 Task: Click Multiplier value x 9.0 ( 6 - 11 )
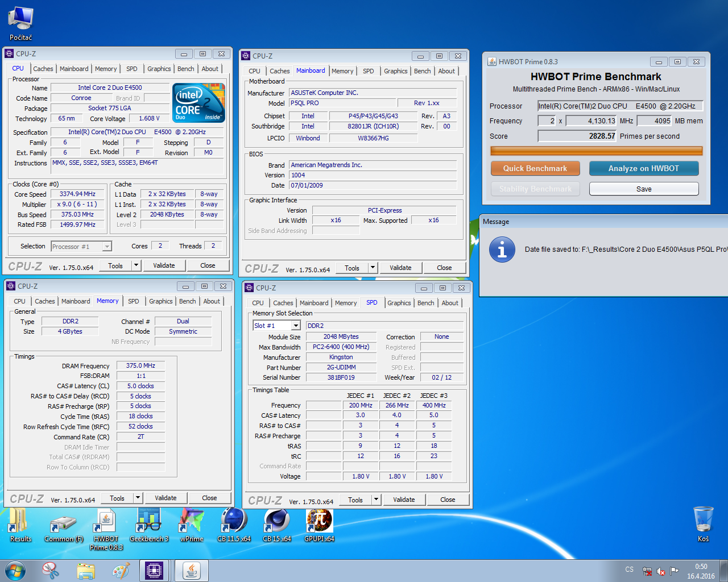78,204
